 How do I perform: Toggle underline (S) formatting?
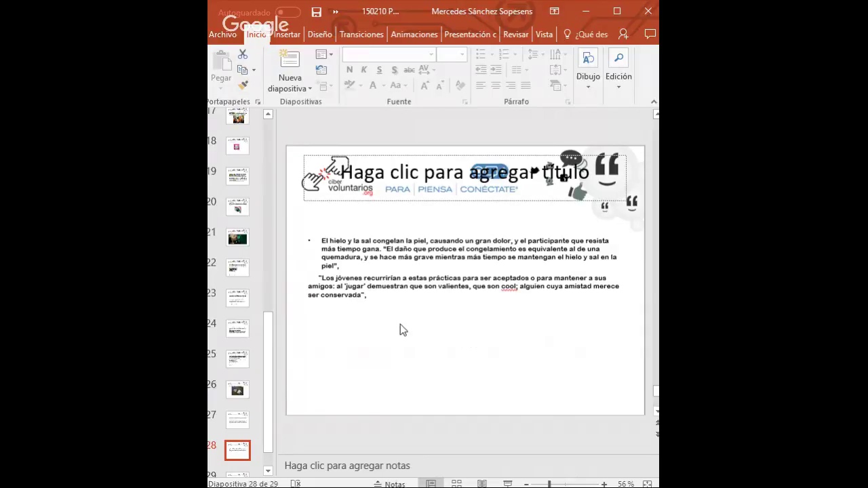(x=379, y=70)
